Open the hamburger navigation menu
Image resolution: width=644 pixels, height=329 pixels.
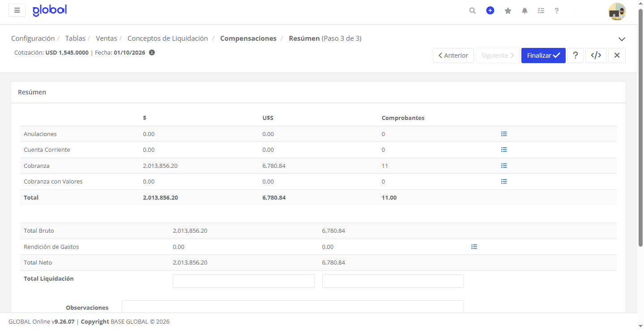pyautogui.click(x=17, y=10)
